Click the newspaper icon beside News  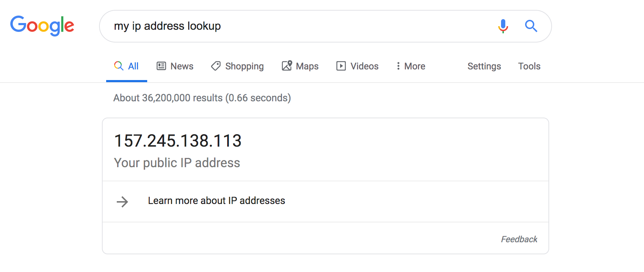[x=161, y=66]
